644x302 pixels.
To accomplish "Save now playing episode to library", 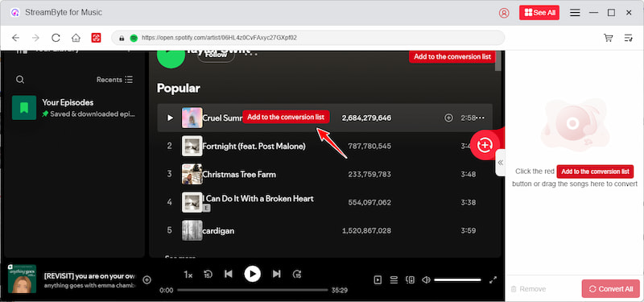I will [147, 279].
